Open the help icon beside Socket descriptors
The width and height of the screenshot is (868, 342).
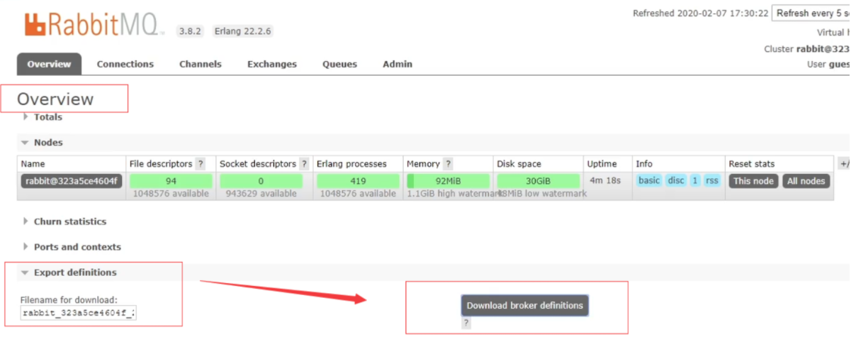[304, 164]
